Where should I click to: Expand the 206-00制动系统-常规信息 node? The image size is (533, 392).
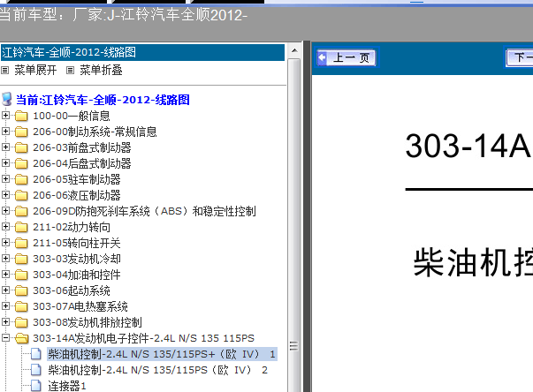click(5, 132)
